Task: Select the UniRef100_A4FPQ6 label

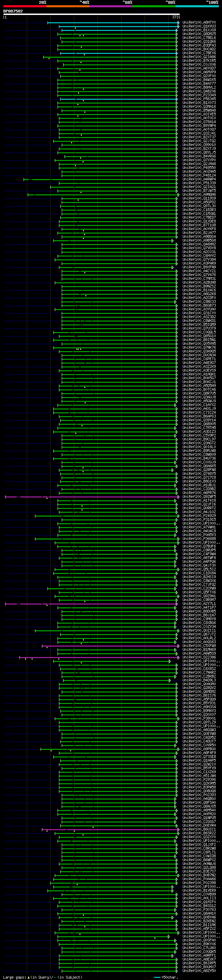Action: tap(199, 562)
